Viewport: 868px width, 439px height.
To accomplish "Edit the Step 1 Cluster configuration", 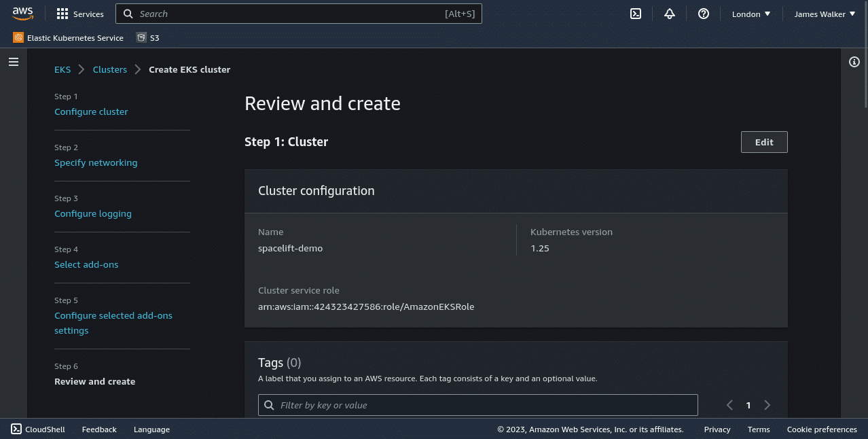I will [763, 141].
